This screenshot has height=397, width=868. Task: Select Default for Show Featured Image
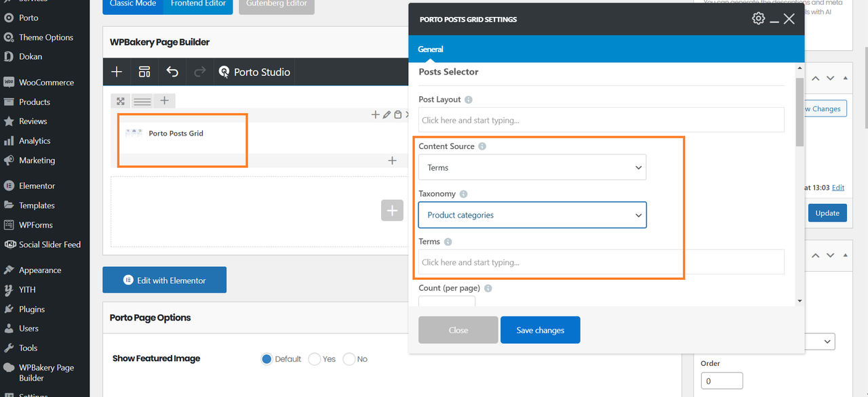(267, 359)
